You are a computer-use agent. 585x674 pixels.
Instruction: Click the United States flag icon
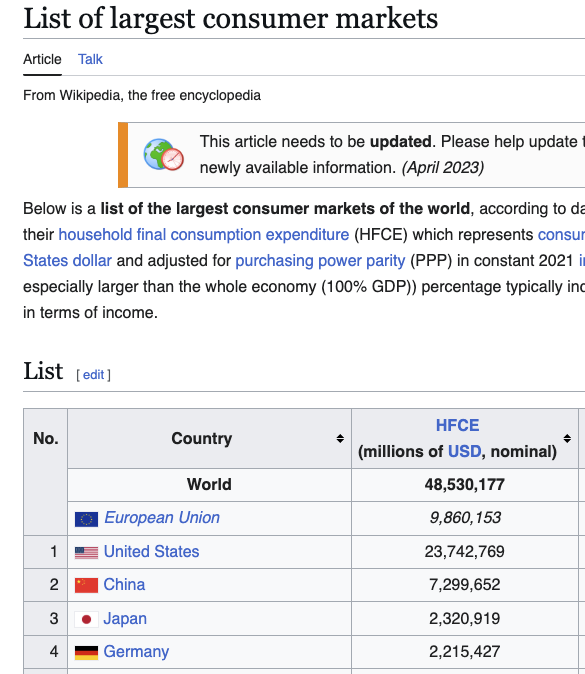[86, 552]
